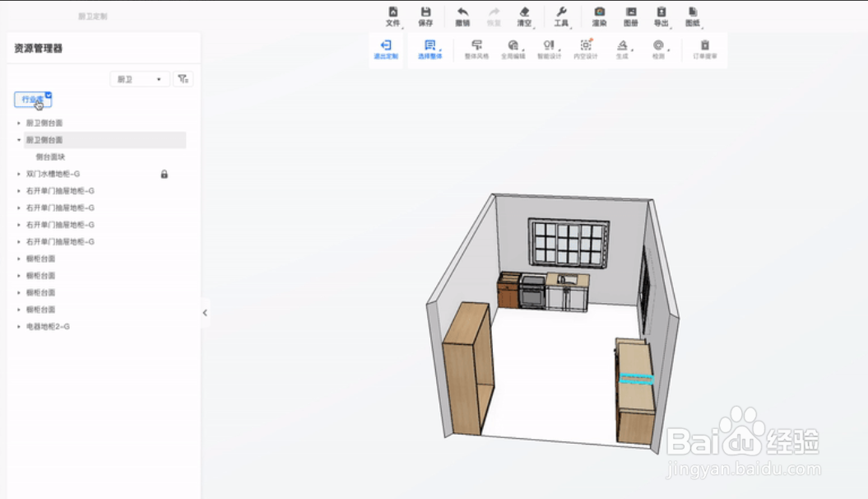This screenshot has width=868, height=499.
Task: Expand the 电器地柜2-G tree node
Action: click(19, 327)
